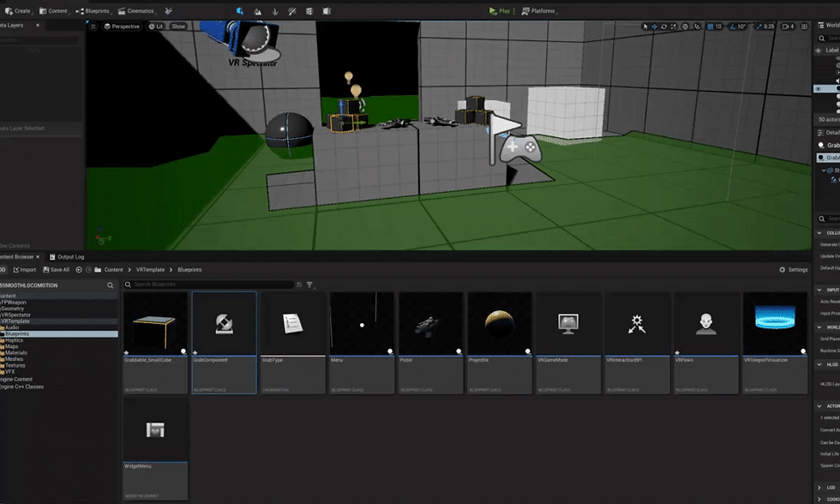Click the Import button

[25, 269]
